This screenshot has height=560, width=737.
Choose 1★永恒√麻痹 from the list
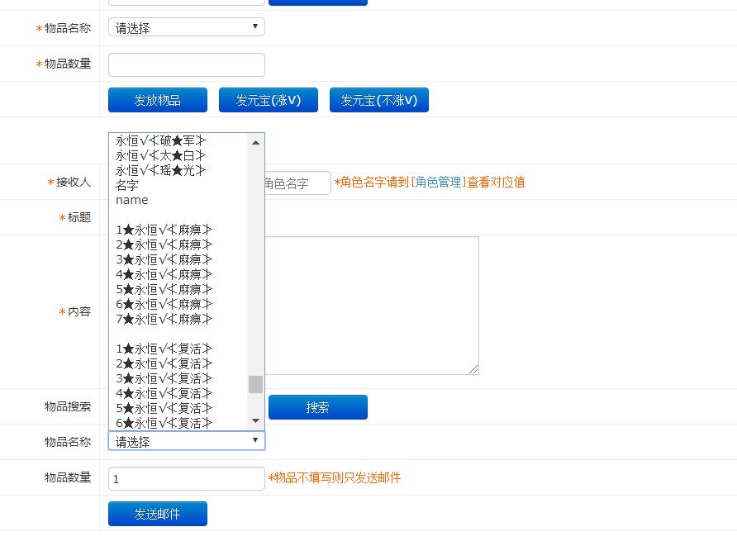tap(164, 230)
